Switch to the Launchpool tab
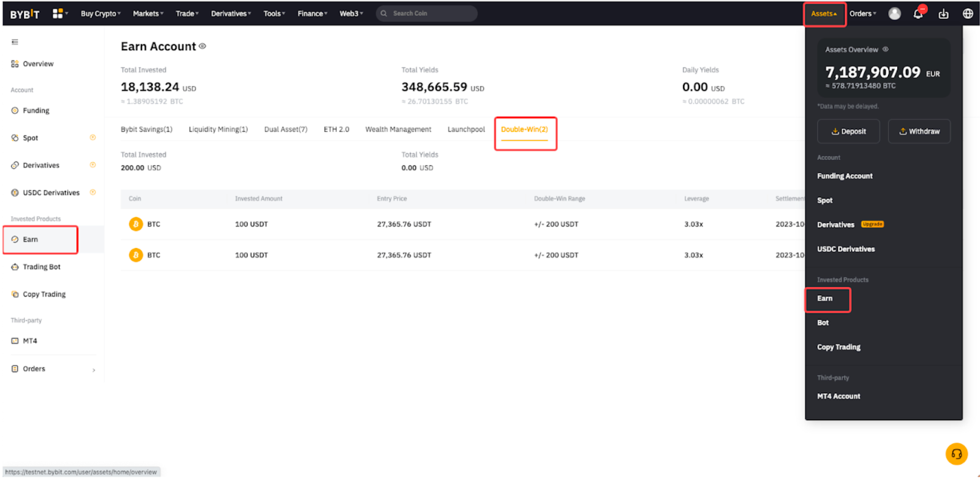 click(x=466, y=129)
